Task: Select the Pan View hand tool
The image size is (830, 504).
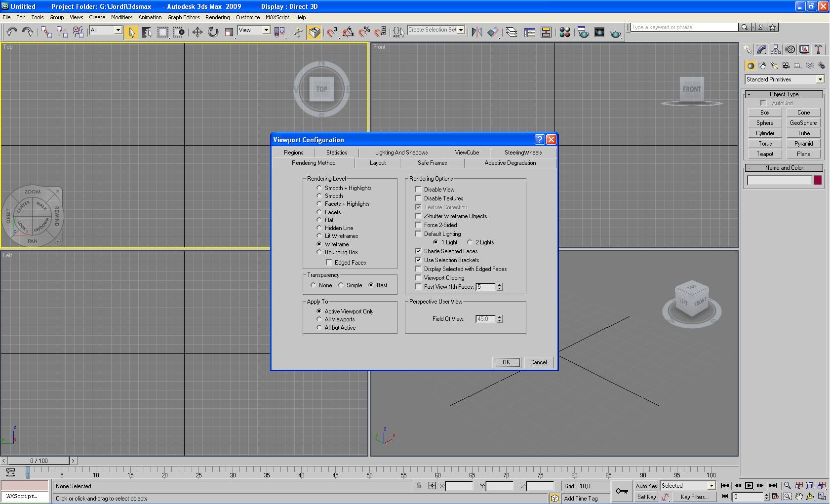Action: pyautogui.click(x=799, y=497)
